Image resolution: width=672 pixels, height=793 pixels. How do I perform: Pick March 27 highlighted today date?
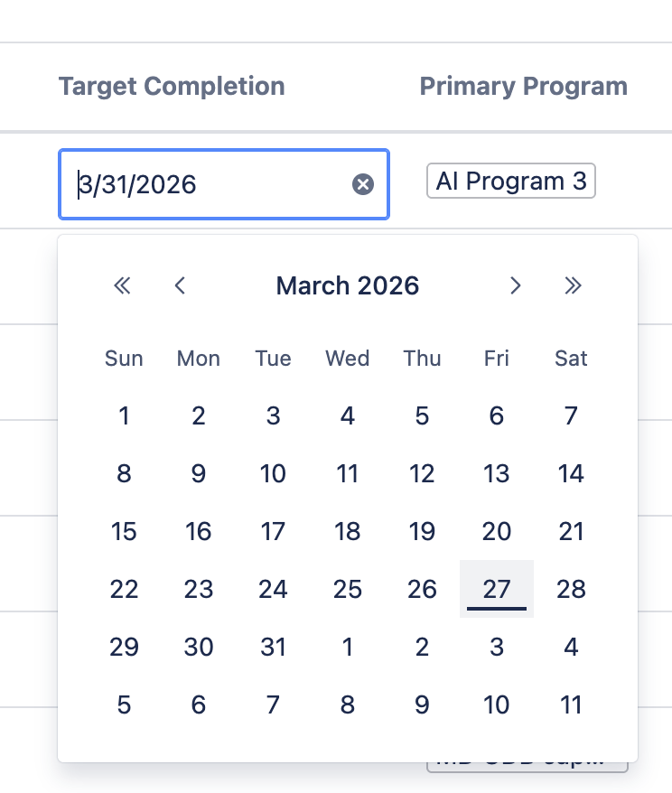point(497,589)
